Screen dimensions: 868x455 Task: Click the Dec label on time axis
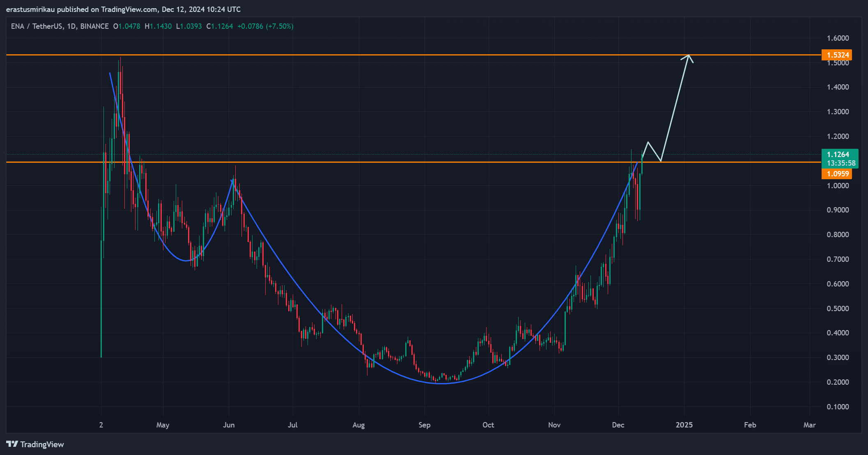(x=618, y=425)
